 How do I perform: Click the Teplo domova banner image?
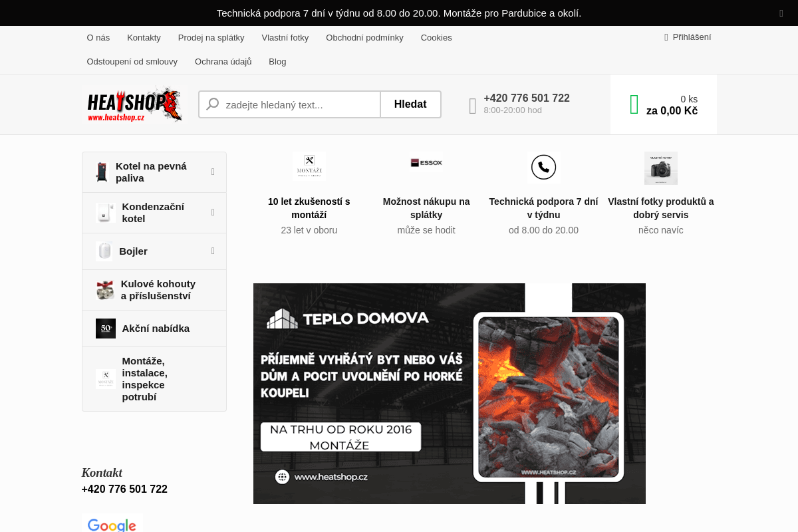450,394
